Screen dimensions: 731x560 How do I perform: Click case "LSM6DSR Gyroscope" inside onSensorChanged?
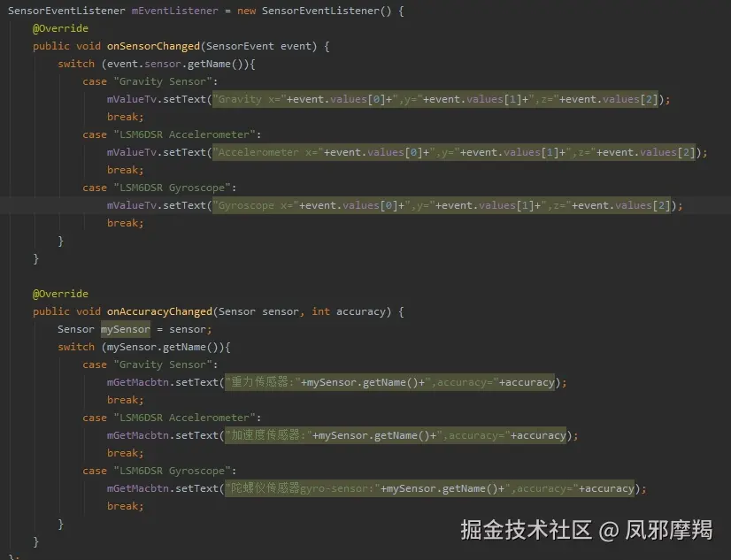[x=159, y=188]
